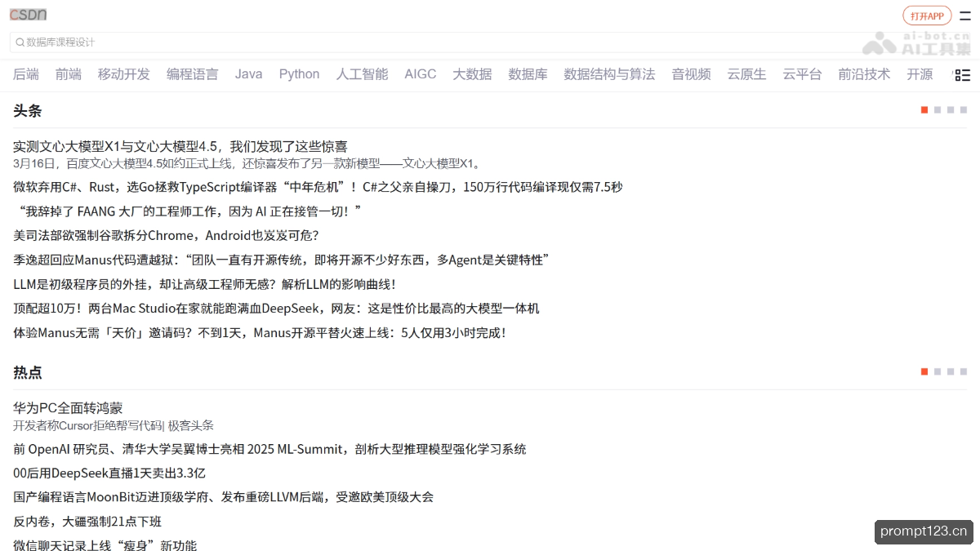
Task: Open the 国产编程语言MoonBit article
Action: pyautogui.click(x=223, y=497)
